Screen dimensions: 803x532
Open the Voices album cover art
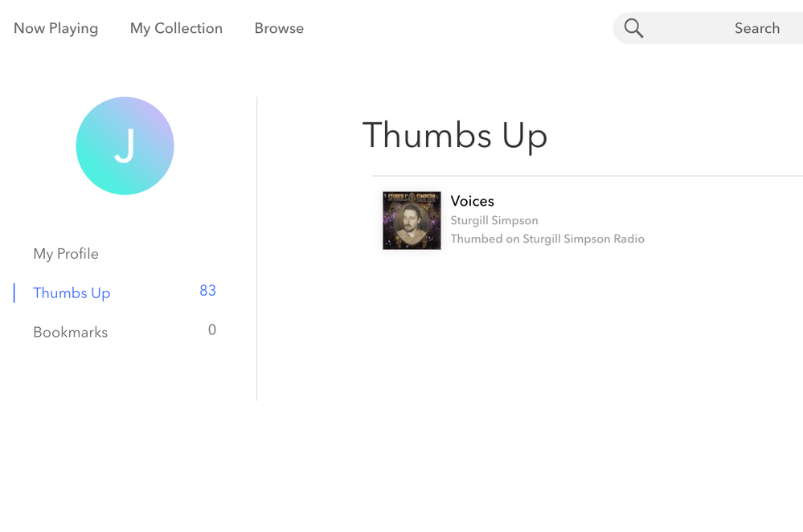click(412, 220)
